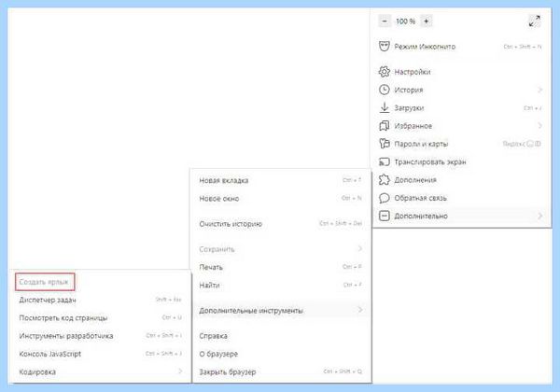Click the Пароли и карты key icon
Viewport: 560px width, 392px height.
point(385,144)
